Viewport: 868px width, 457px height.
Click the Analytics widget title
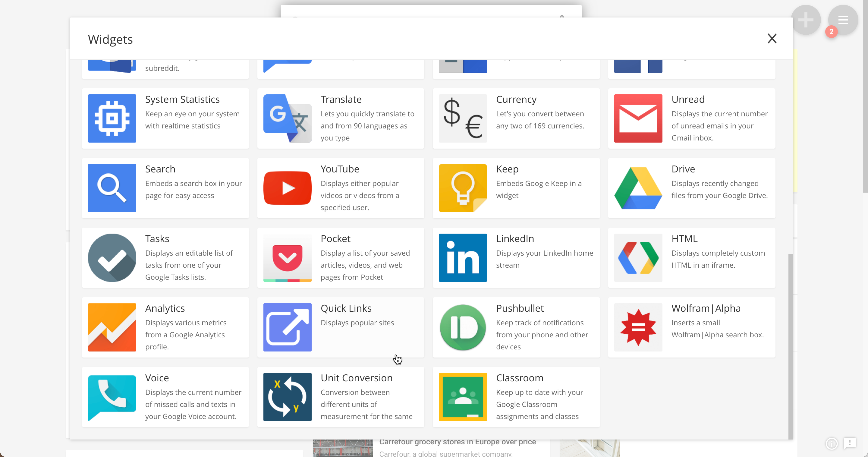coord(165,308)
